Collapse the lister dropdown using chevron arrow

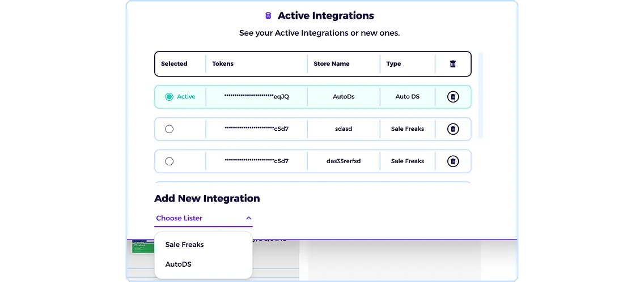[248, 218]
